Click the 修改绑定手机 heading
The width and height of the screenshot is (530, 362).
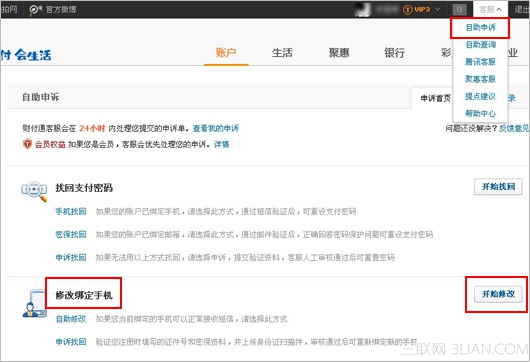tap(84, 295)
